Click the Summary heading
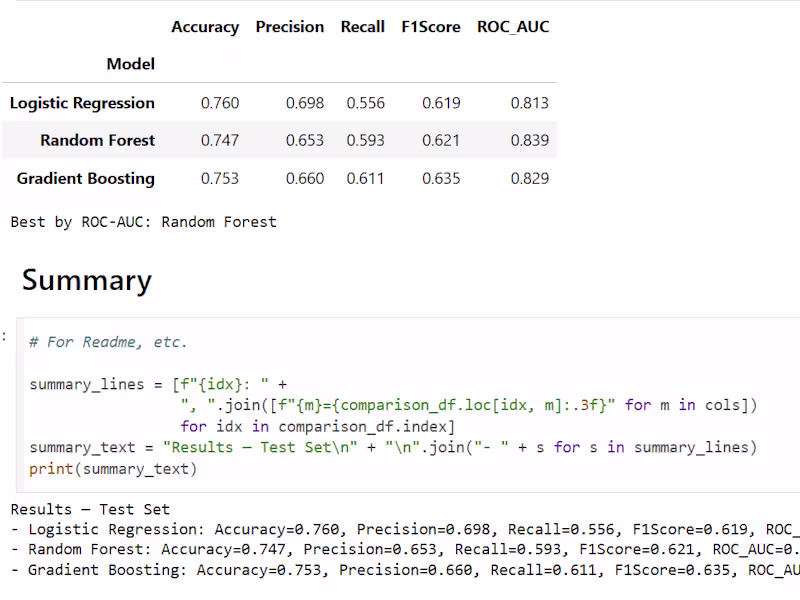This screenshot has height=600, width=800. (x=87, y=280)
